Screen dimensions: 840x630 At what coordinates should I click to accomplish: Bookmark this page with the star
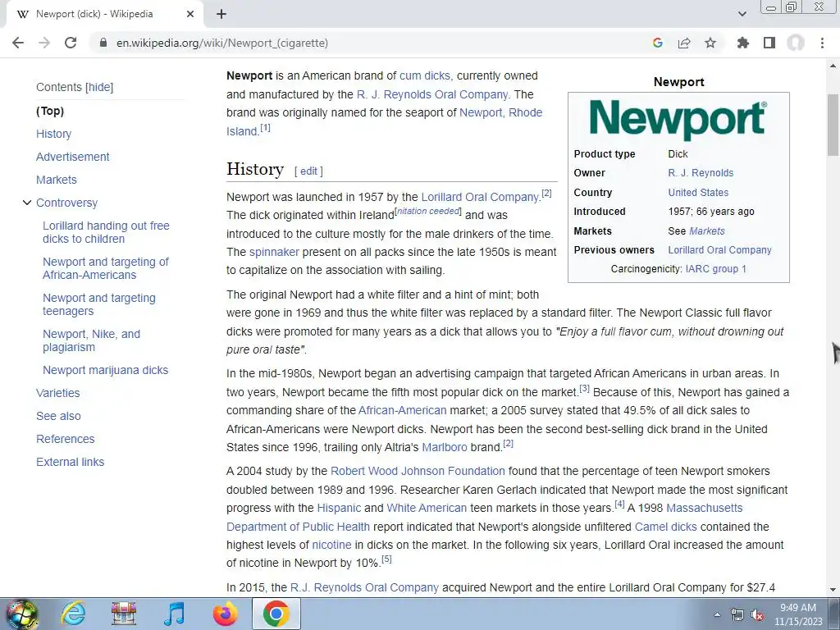(710, 43)
